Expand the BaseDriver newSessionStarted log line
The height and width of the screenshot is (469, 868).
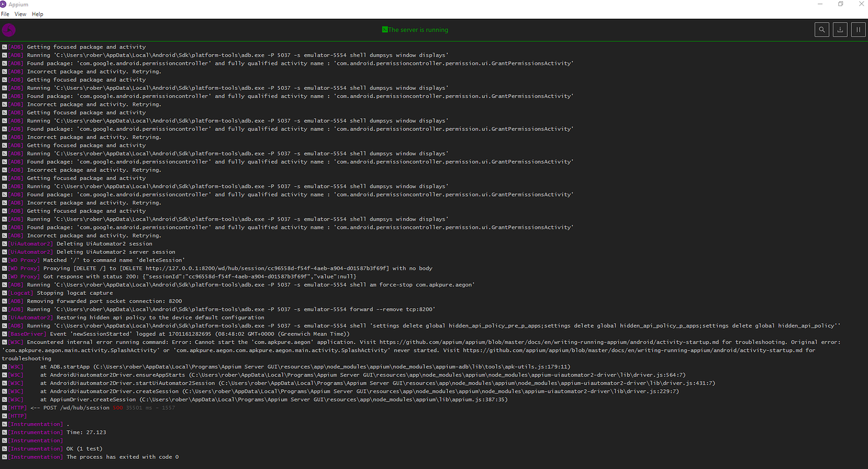[3, 333]
